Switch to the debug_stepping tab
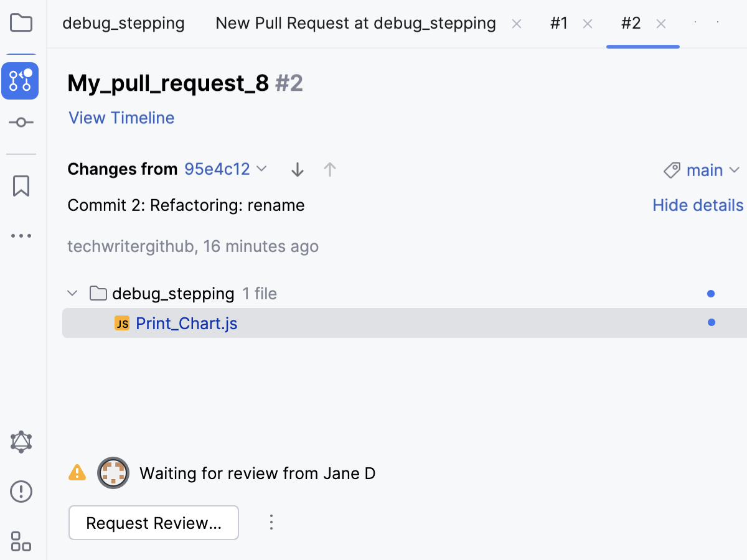Viewport: 747px width, 560px height. [123, 24]
